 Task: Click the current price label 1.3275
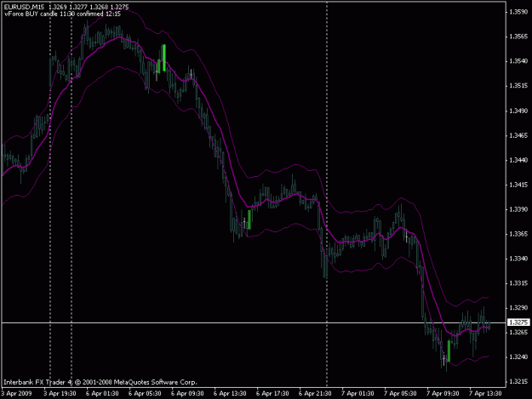coord(518,322)
